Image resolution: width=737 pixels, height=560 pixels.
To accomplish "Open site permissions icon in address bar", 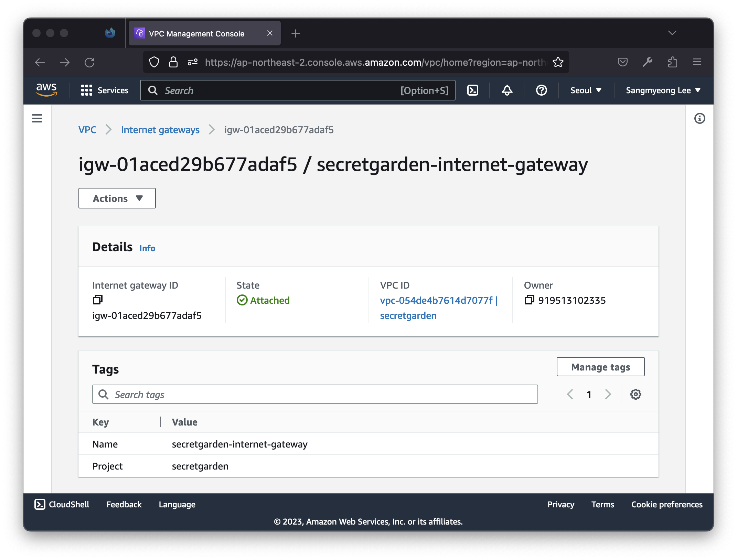I will pyautogui.click(x=193, y=62).
